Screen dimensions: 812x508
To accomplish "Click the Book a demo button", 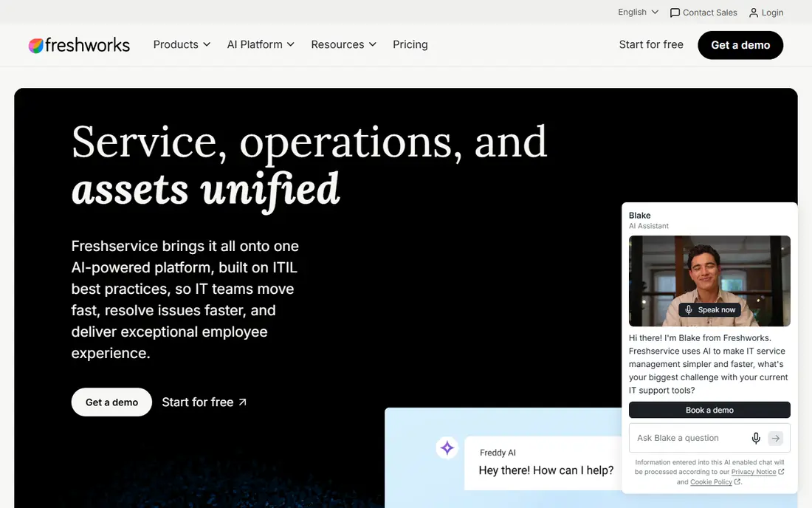I will [x=709, y=410].
